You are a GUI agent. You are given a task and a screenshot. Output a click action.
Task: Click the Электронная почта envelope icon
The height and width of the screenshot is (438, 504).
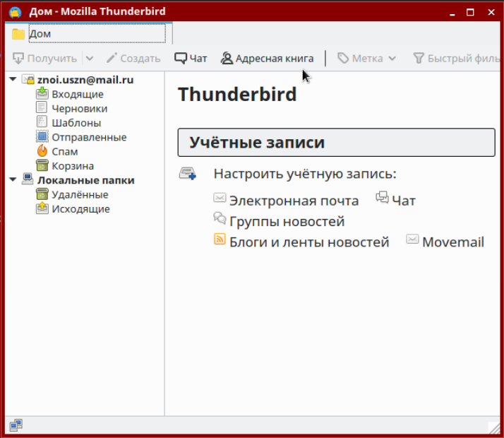pyautogui.click(x=220, y=198)
